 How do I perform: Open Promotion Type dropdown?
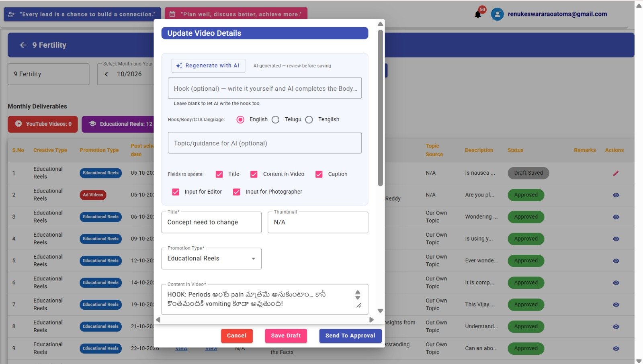pos(211,259)
